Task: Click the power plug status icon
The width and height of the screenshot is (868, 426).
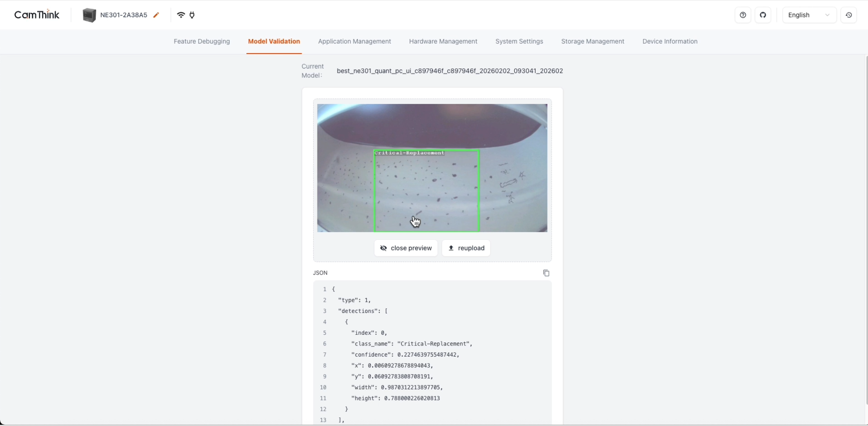Action: click(x=192, y=15)
